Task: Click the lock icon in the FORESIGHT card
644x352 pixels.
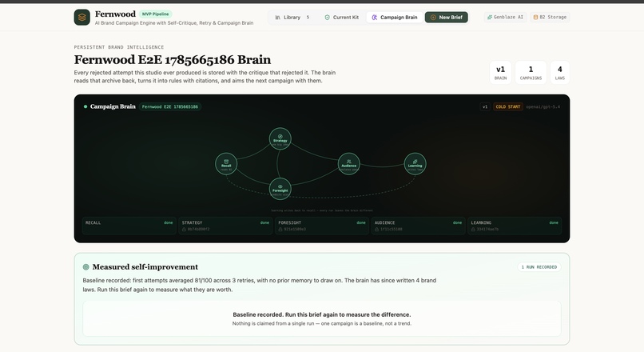Action: [x=280, y=230]
